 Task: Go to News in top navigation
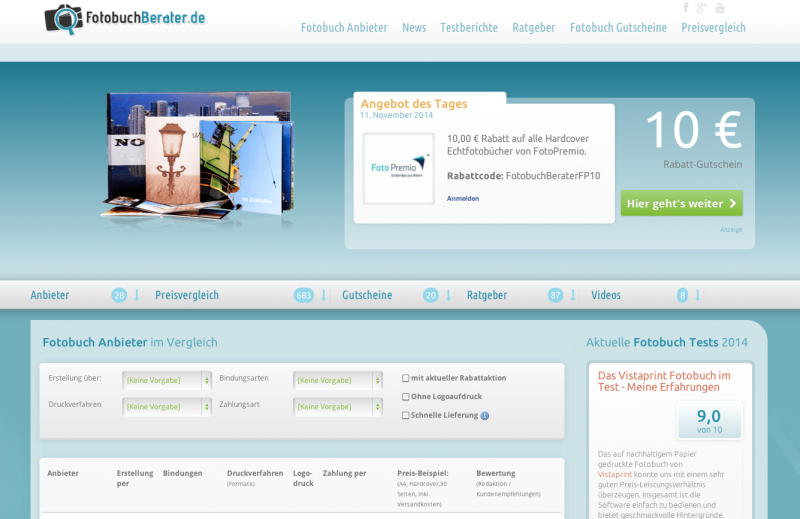(x=414, y=28)
